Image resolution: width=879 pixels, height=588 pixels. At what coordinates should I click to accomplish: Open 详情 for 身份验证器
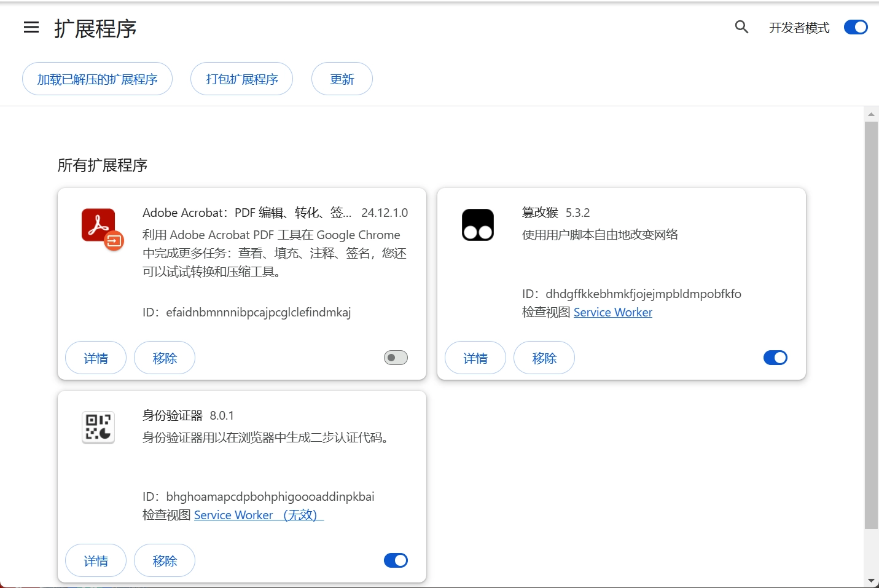pyautogui.click(x=96, y=560)
